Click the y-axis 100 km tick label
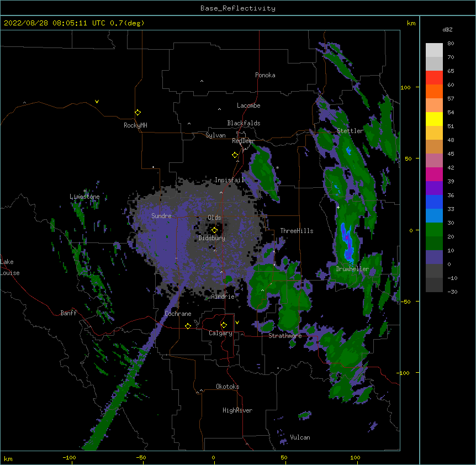Image resolution: width=476 pixels, height=465 pixels. click(405, 87)
